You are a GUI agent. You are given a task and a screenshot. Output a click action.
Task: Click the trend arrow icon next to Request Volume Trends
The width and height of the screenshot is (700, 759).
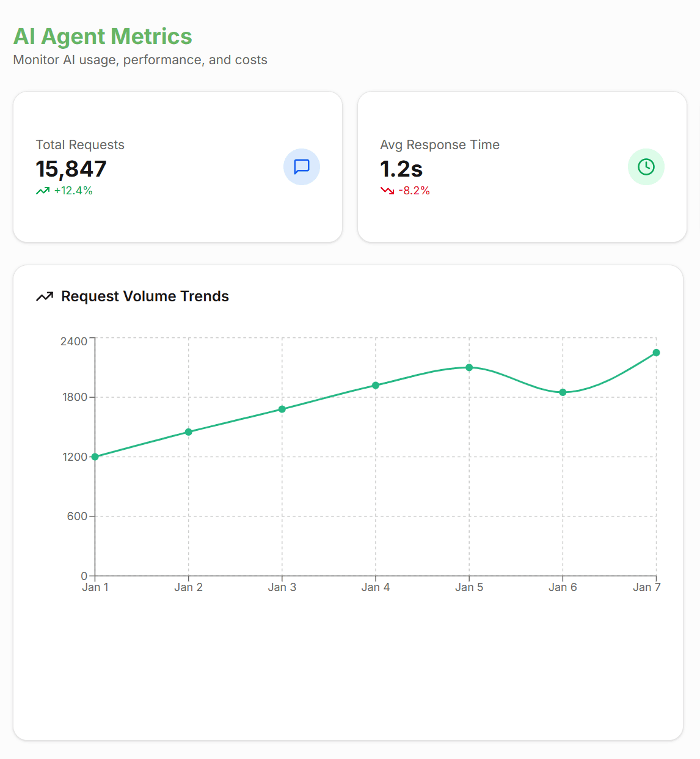click(x=43, y=296)
